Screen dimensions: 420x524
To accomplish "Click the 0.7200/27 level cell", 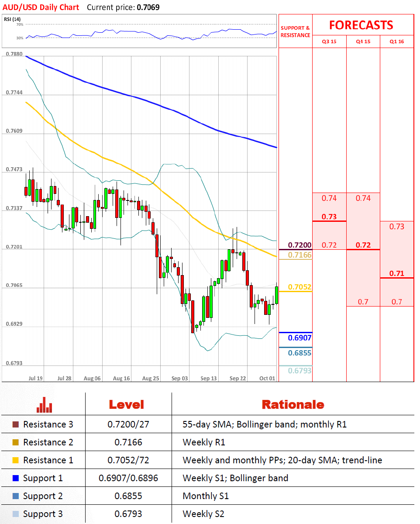I will 128,424.
